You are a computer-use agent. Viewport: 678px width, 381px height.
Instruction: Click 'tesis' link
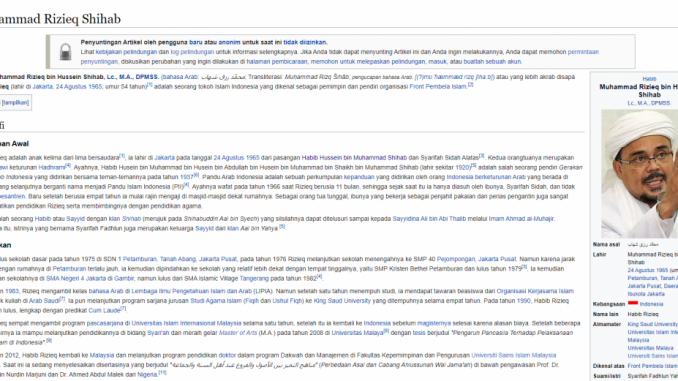click(x=419, y=333)
